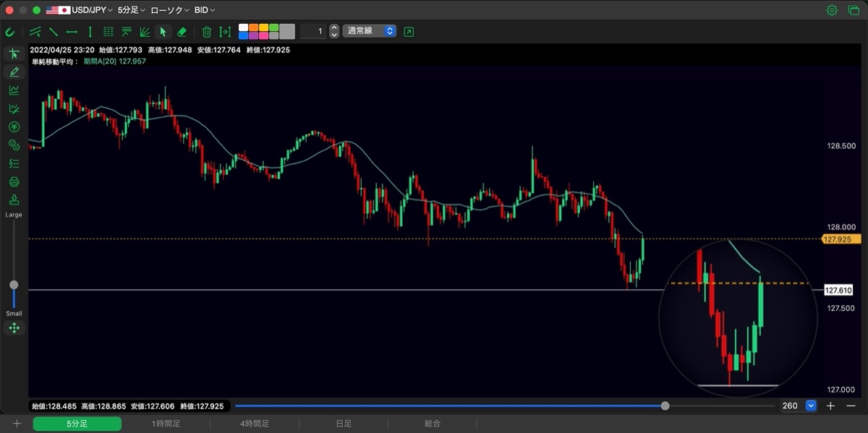Open the blue dropdown beside 260
The height and width of the screenshot is (433, 868).
(811, 406)
